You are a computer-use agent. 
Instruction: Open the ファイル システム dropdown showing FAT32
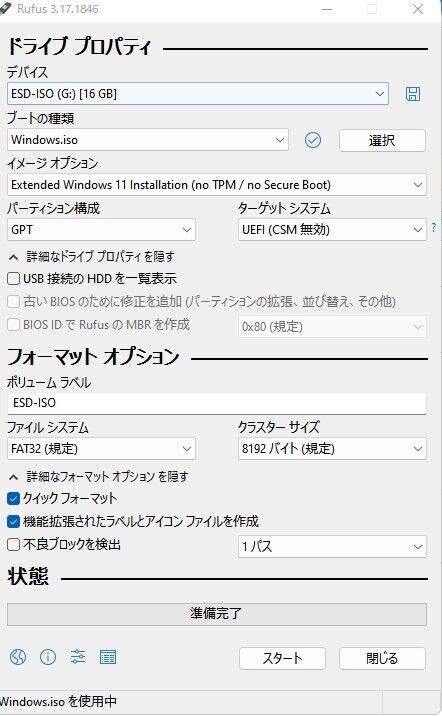(101, 449)
